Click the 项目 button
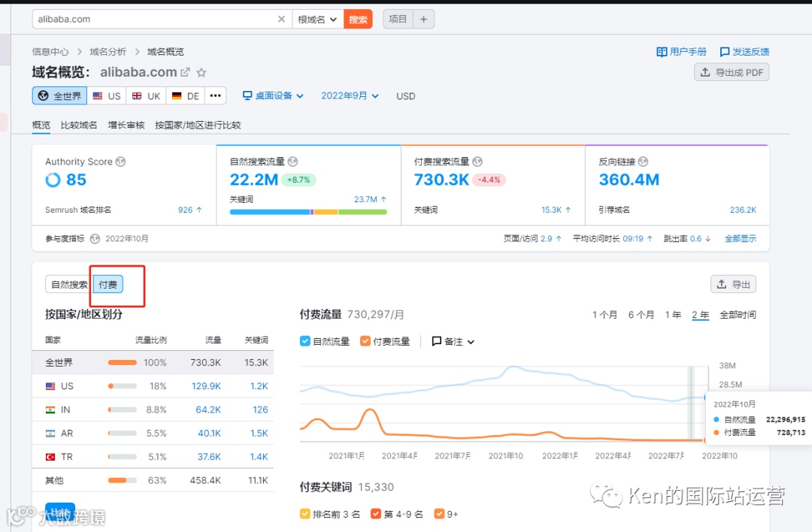The image size is (812, 532). pos(398,19)
